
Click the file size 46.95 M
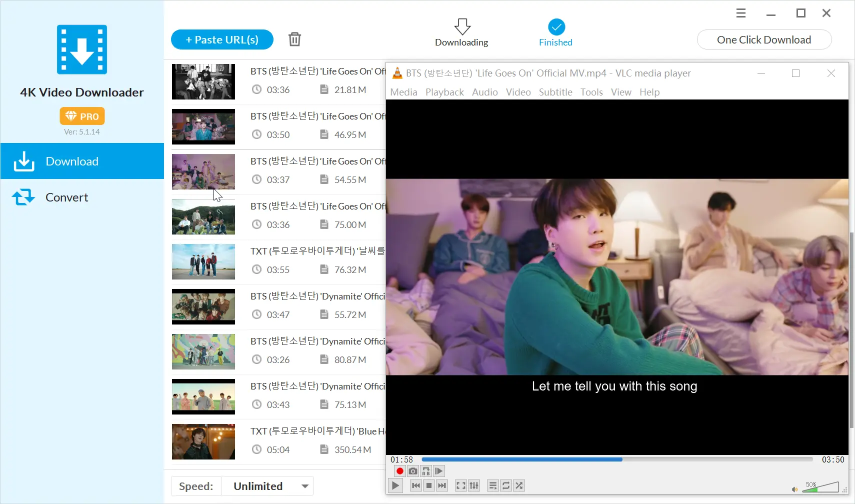tap(350, 134)
